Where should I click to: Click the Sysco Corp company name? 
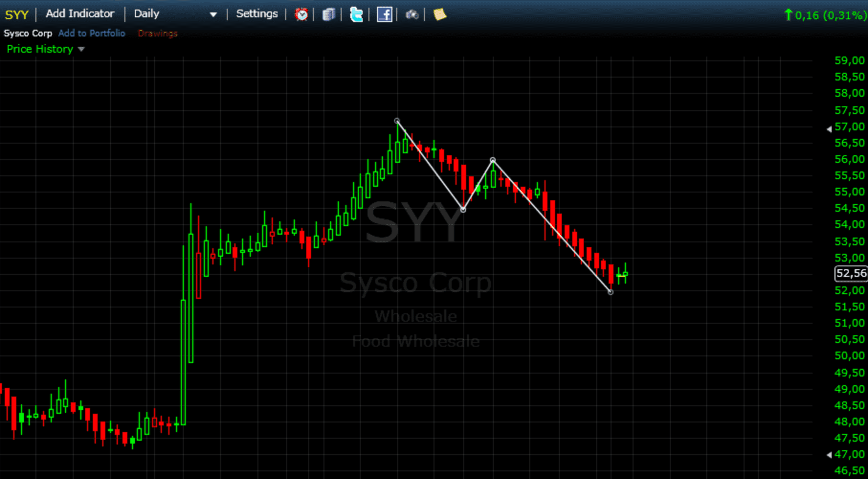[28, 33]
